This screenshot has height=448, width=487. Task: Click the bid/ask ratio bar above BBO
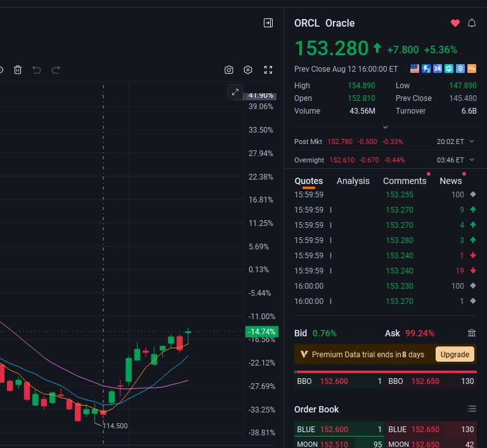pyautogui.click(x=386, y=372)
